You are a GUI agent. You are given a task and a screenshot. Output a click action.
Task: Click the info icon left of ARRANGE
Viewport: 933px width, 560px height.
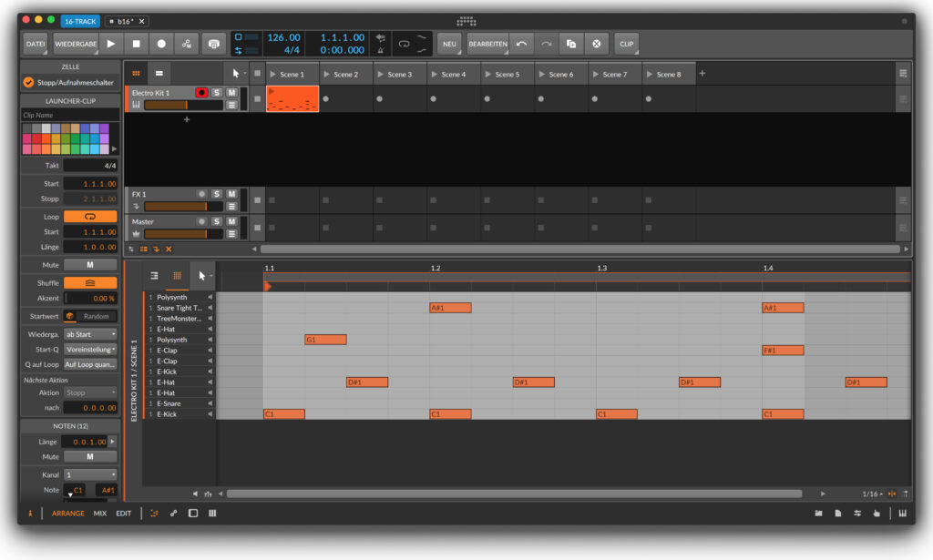(30, 513)
